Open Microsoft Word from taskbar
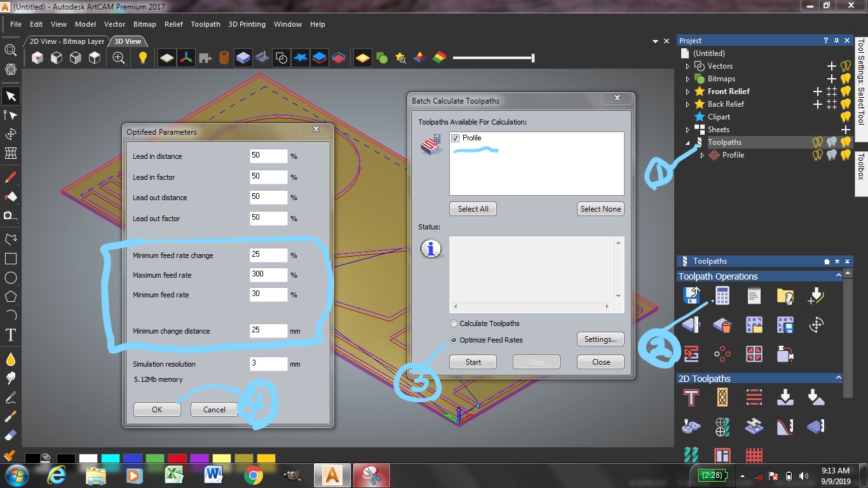868x488 pixels. point(214,475)
